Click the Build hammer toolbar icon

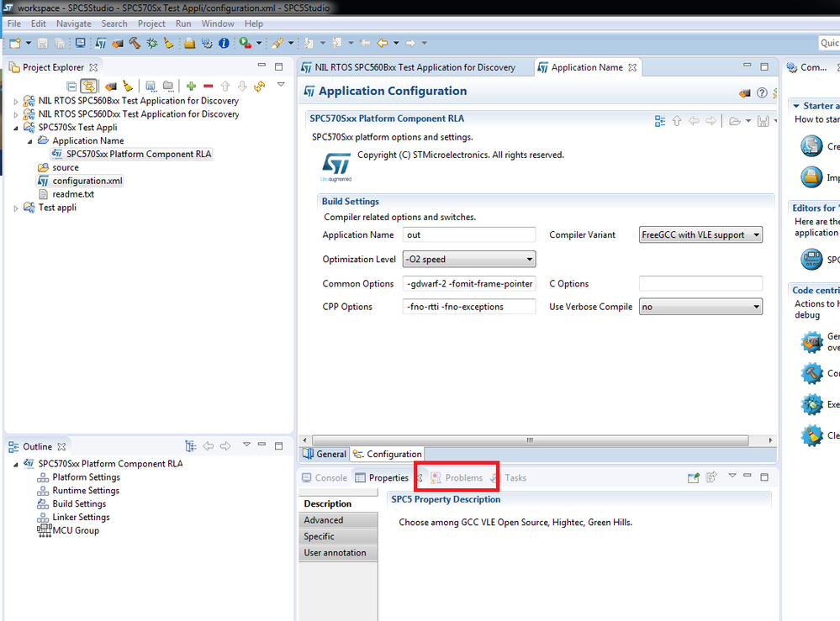tap(135, 43)
